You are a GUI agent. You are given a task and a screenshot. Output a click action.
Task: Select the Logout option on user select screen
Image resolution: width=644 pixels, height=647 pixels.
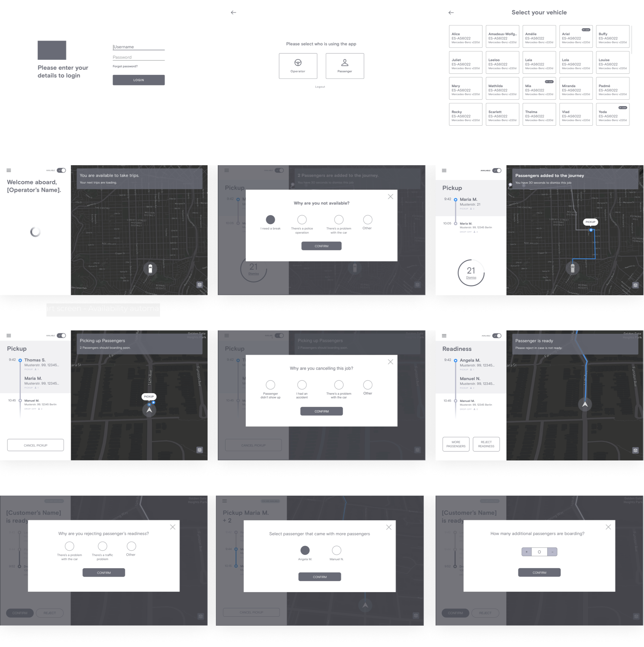[322, 87]
